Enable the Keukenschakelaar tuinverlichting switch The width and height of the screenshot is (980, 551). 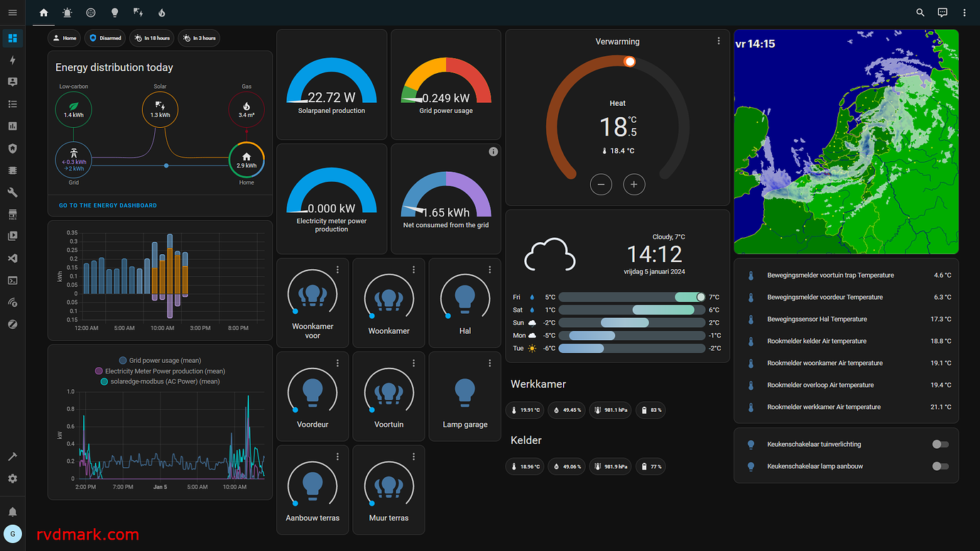click(x=940, y=444)
